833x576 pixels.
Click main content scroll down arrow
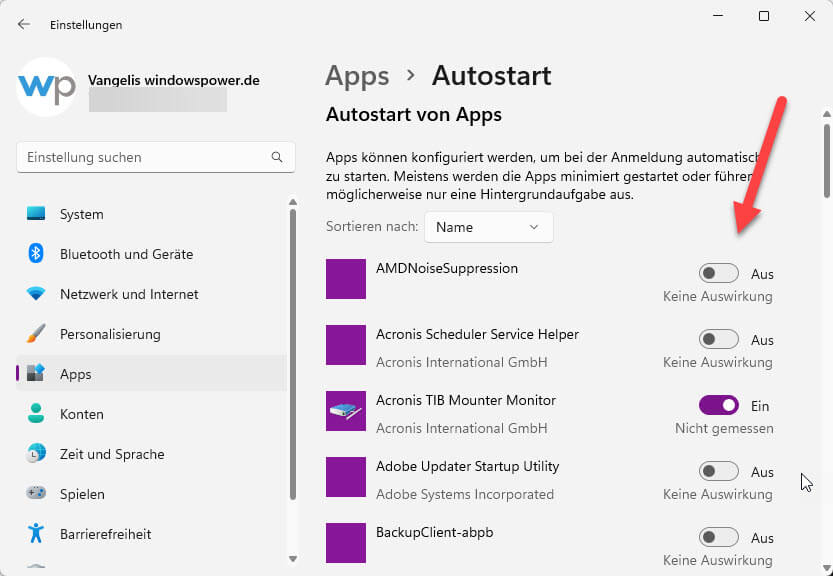(827, 569)
